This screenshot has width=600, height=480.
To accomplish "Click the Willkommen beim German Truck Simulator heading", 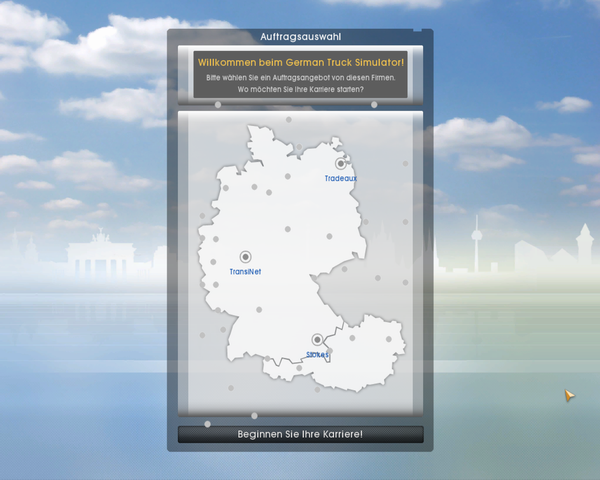I will coord(300,62).
